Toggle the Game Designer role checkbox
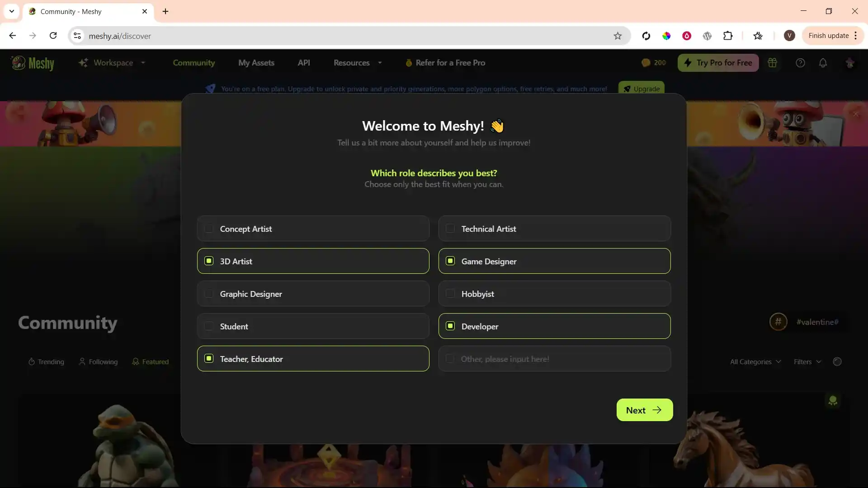This screenshot has width=868, height=488. click(x=450, y=261)
